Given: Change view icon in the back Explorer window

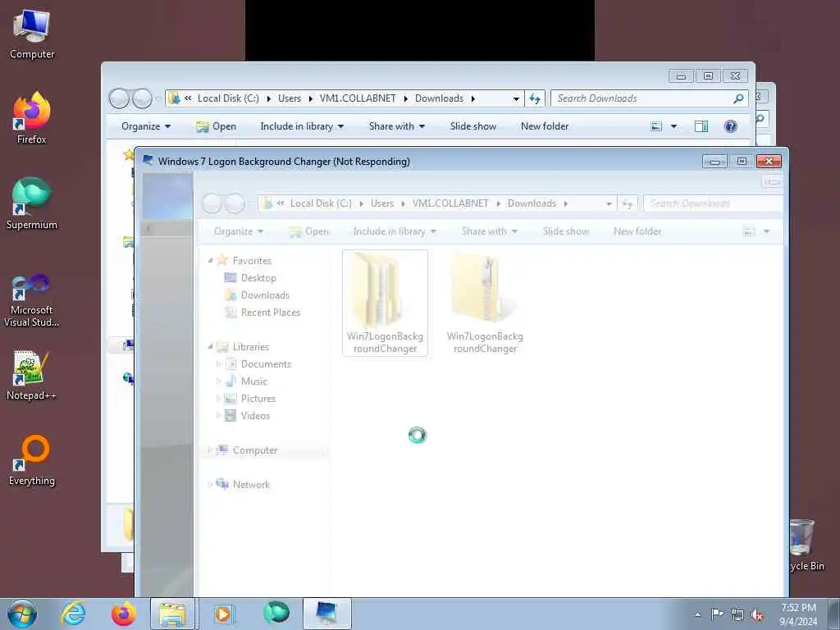Looking at the screenshot, I should coord(656,126).
